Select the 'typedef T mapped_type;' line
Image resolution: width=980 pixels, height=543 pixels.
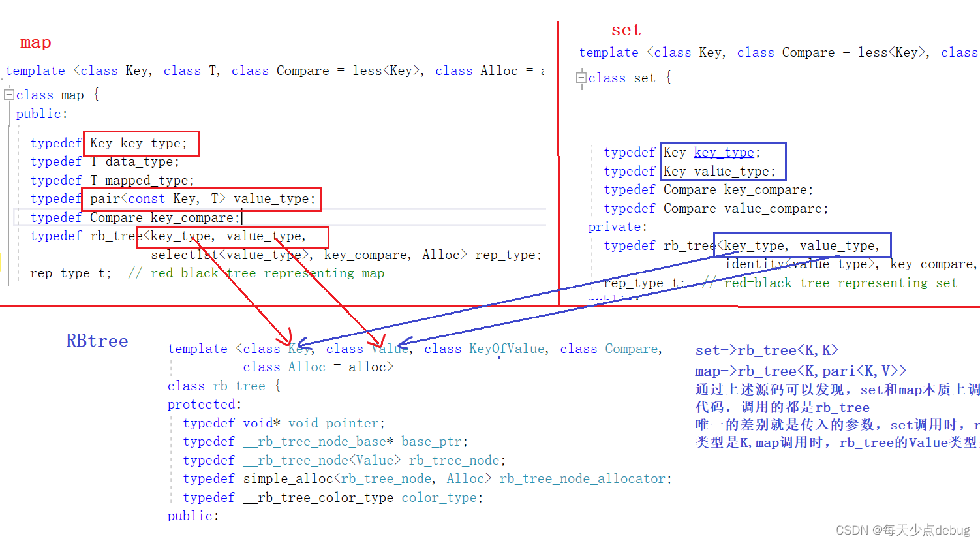(x=112, y=180)
